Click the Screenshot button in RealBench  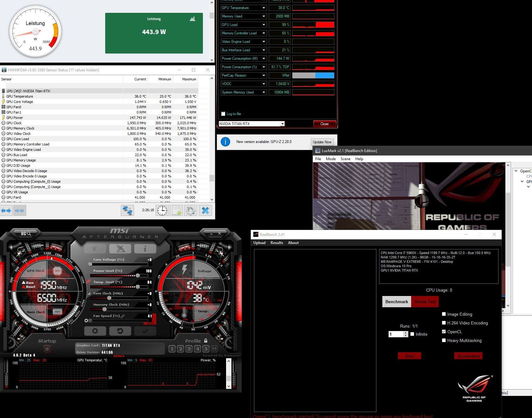point(468,356)
